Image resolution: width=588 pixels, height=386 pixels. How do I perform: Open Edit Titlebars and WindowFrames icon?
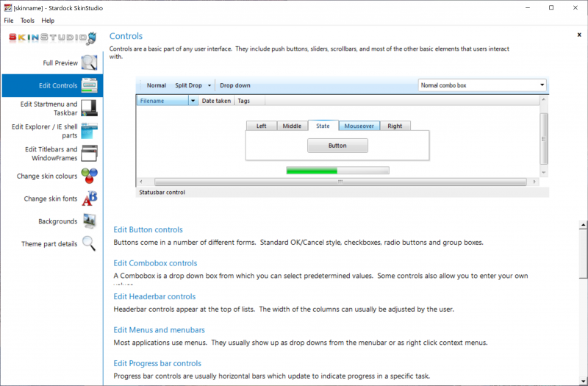(89, 153)
